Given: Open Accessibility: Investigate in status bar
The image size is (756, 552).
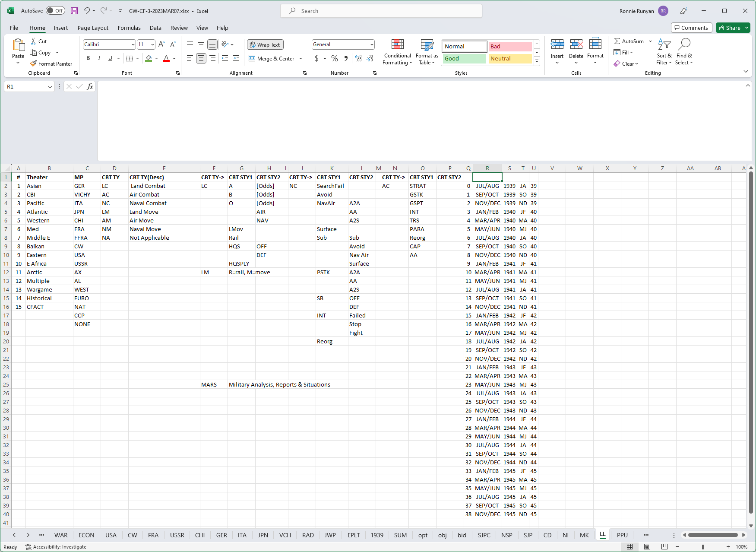Looking at the screenshot, I should coord(56,547).
